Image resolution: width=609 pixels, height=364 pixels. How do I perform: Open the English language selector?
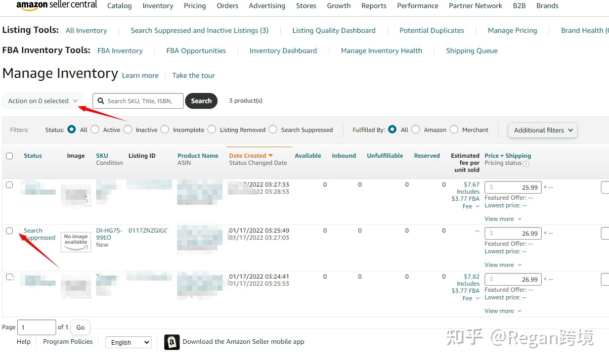coord(128,342)
